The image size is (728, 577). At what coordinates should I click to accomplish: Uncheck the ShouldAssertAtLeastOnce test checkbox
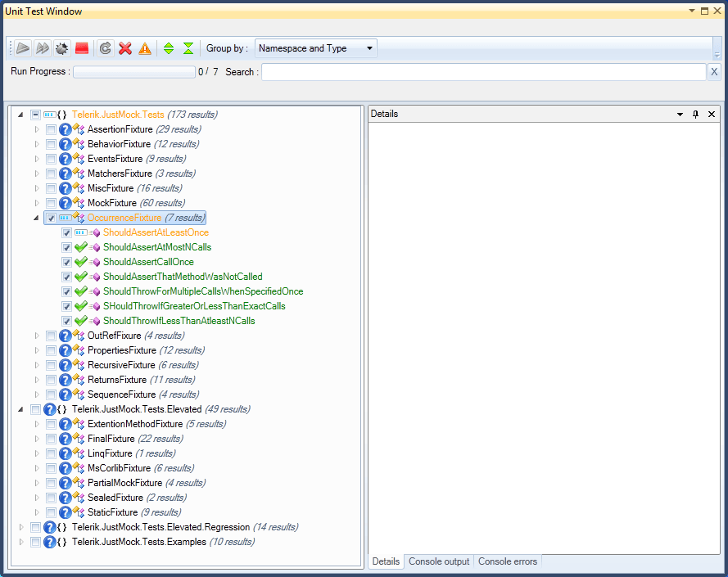click(x=66, y=232)
